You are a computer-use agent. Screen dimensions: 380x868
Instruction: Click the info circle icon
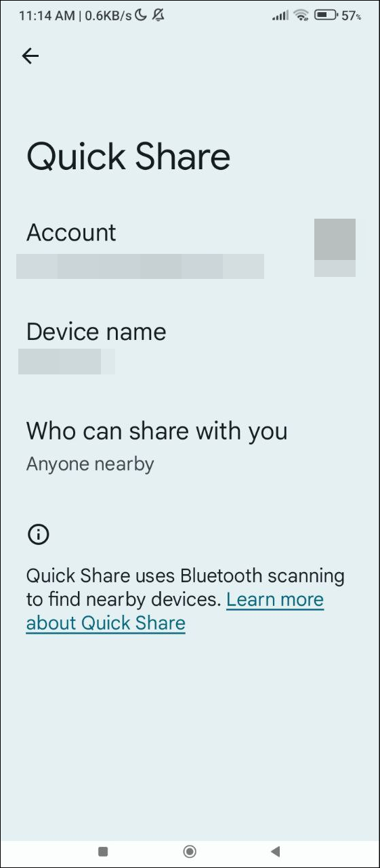pyautogui.click(x=38, y=535)
